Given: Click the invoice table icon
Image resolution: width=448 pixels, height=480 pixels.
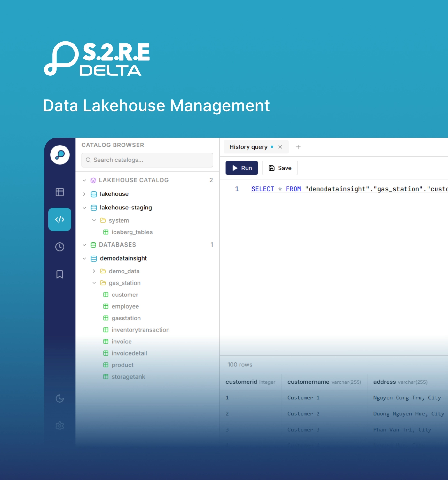Looking at the screenshot, I should pyautogui.click(x=106, y=342).
